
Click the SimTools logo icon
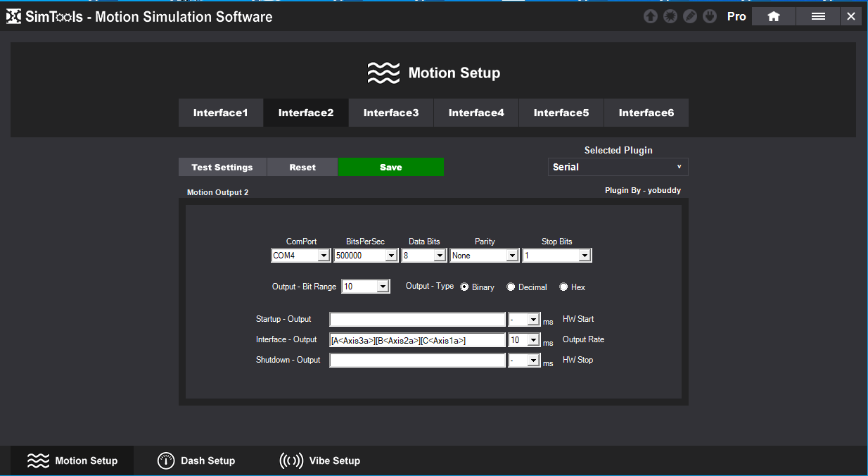click(13, 16)
